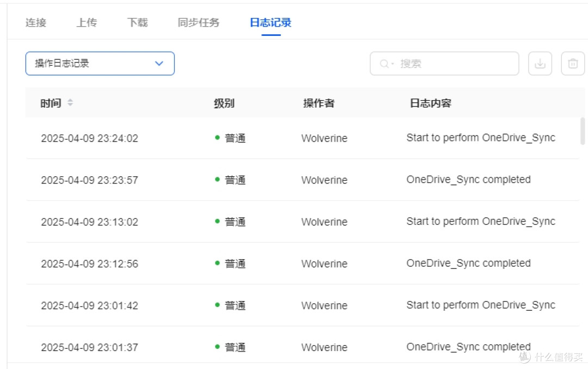Clear logs using the trash icon
588x369 pixels.
click(572, 63)
